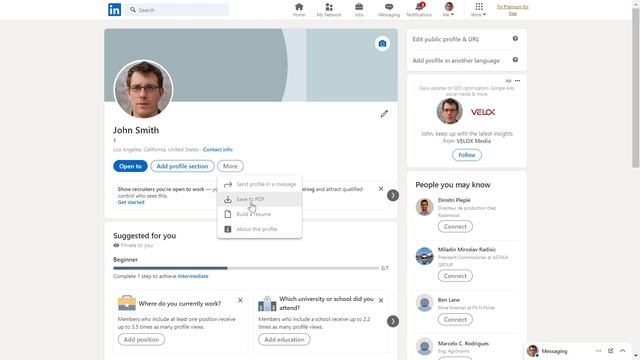Open the LinkedIn home logo
This screenshot has height=360, width=640.
pyautogui.click(x=114, y=9)
